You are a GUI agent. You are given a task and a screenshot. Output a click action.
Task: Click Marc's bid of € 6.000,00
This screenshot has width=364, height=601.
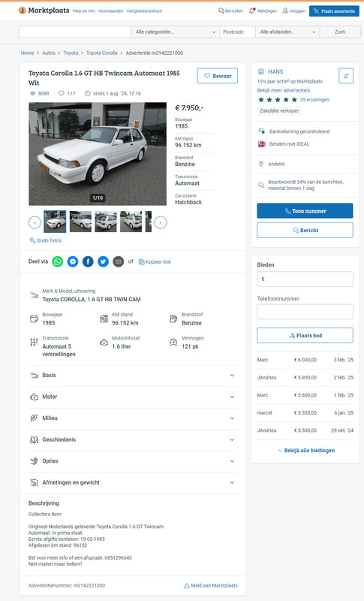305,360
